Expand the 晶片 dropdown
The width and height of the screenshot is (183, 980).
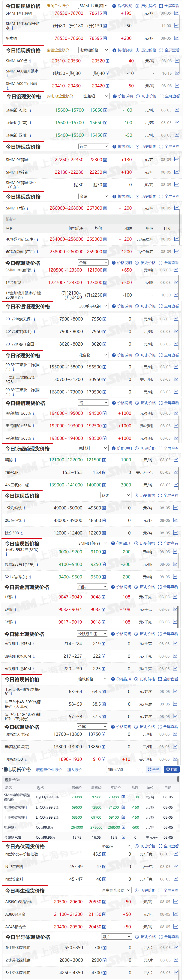116,936
